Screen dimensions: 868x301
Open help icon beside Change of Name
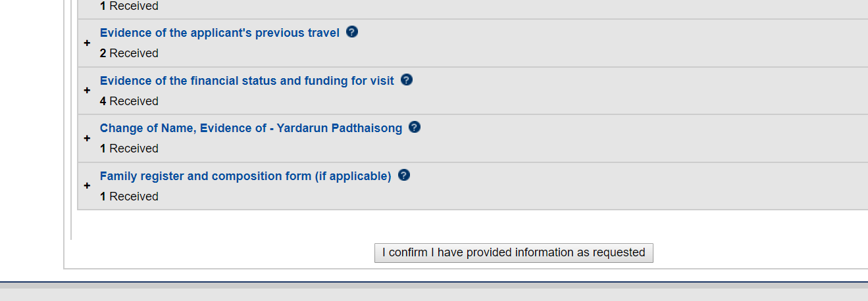tap(415, 127)
